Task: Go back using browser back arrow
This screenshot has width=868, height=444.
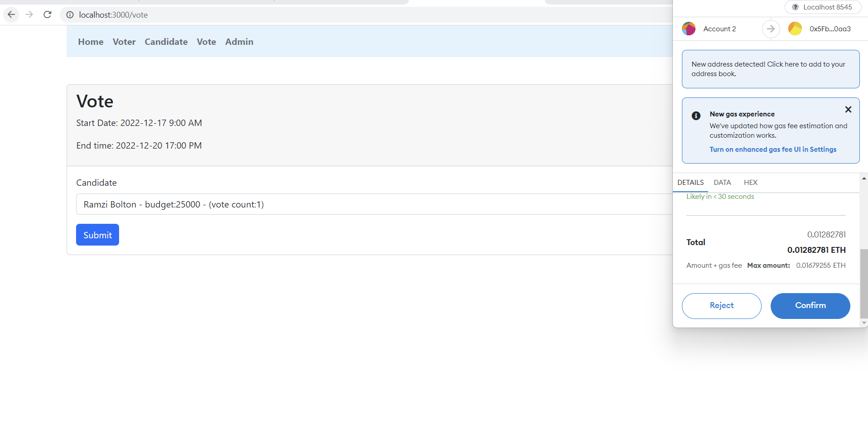Action: (x=11, y=14)
